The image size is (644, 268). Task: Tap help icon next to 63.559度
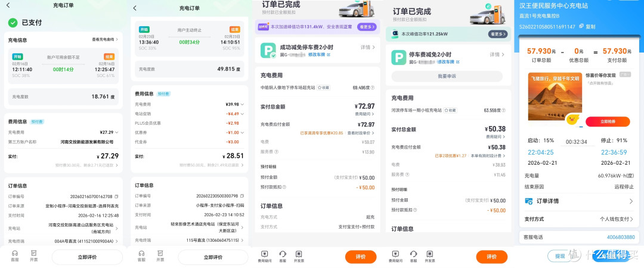point(504,110)
